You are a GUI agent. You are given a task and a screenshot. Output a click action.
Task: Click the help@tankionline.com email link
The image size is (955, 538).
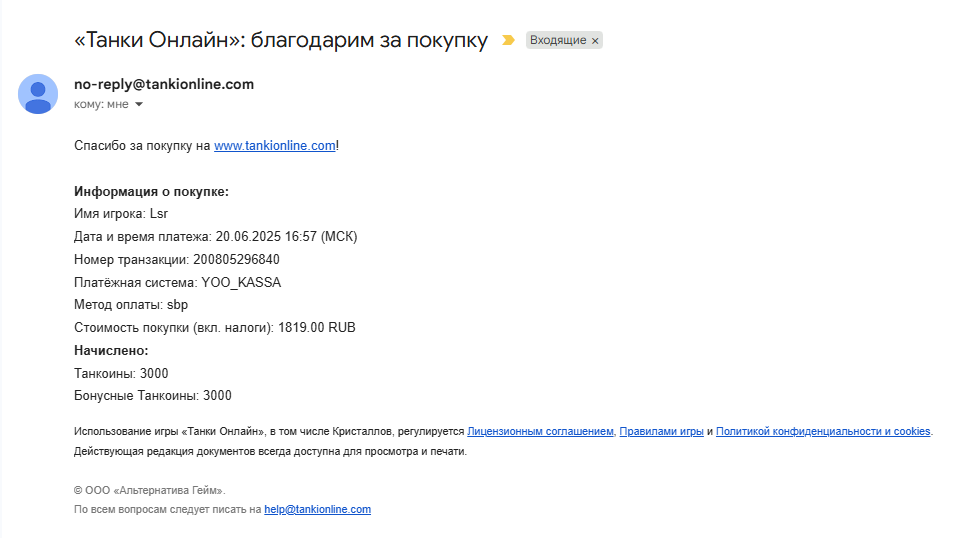317,509
